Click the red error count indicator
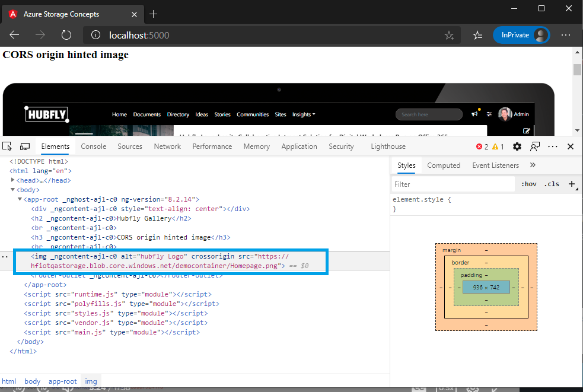This screenshot has width=583, height=392. click(x=482, y=146)
